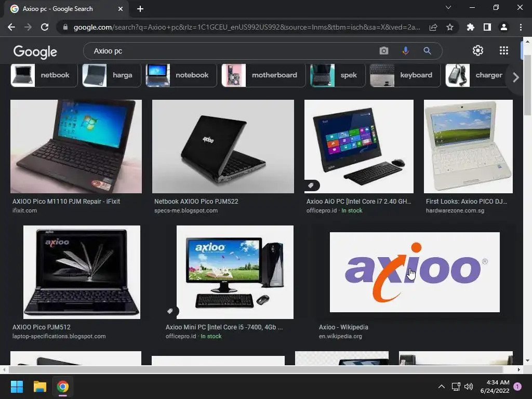Image resolution: width=532 pixels, height=399 pixels.
Task: Click product tag on AiO PC image
Action: (x=311, y=185)
